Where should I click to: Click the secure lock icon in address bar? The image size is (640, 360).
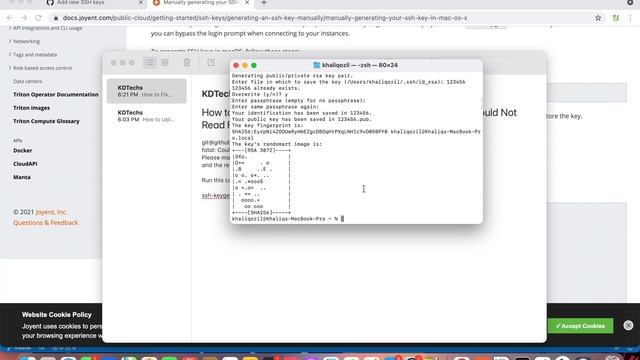coord(56,18)
